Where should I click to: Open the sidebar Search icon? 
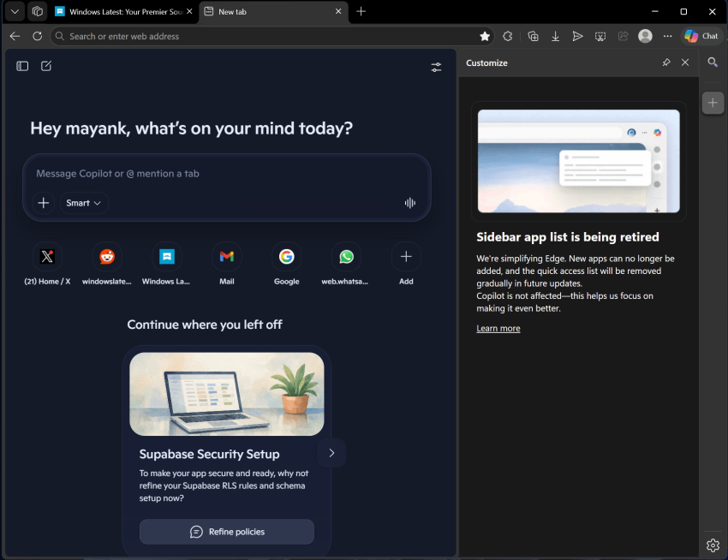(x=713, y=63)
